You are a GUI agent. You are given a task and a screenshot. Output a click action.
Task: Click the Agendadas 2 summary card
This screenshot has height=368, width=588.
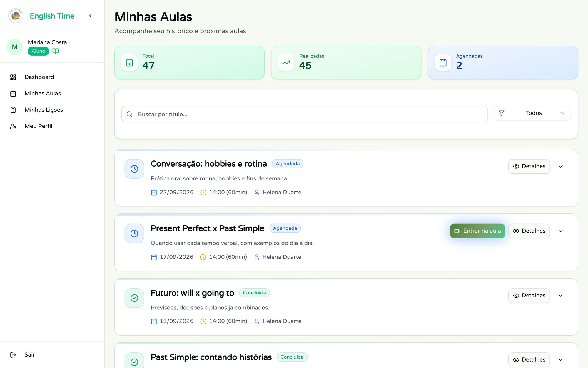(503, 62)
